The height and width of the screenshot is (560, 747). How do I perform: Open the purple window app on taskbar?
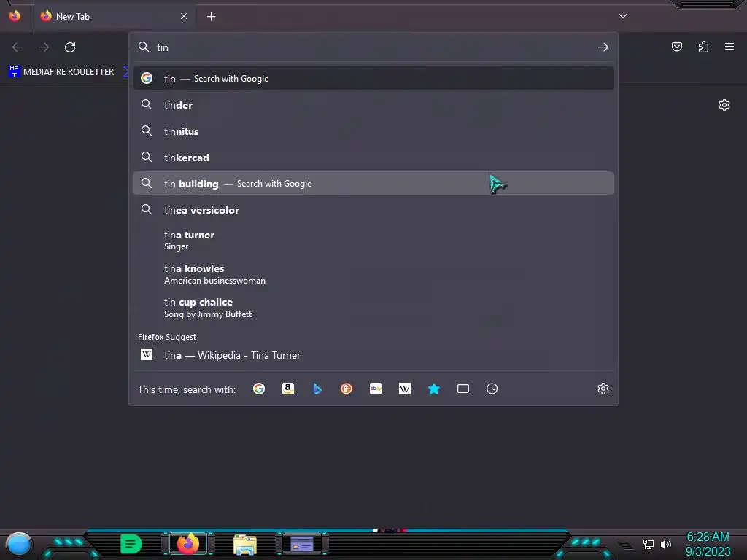point(302,544)
